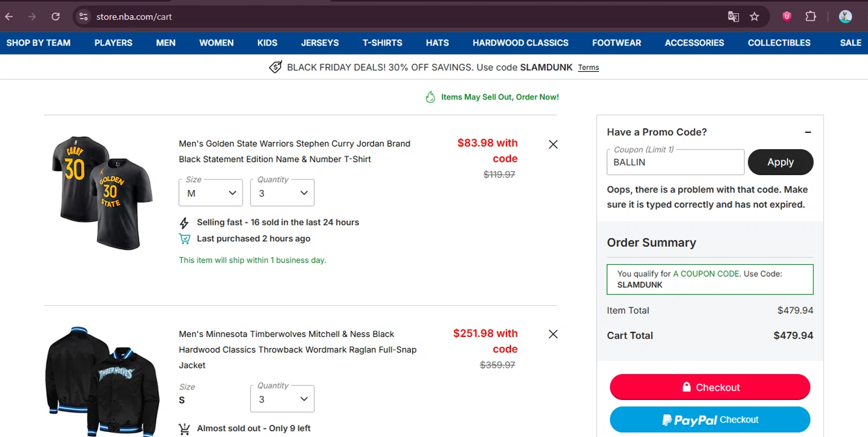The height and width of the screenshot is (437, 868).
Task: Open FOOTWEAR menu
Action: click(617, 43)
